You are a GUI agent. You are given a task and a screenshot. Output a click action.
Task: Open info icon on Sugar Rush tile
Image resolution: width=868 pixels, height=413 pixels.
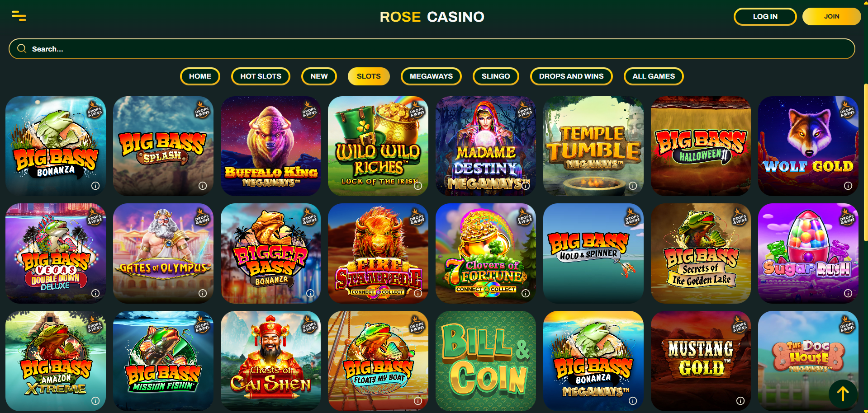point(848,293)
